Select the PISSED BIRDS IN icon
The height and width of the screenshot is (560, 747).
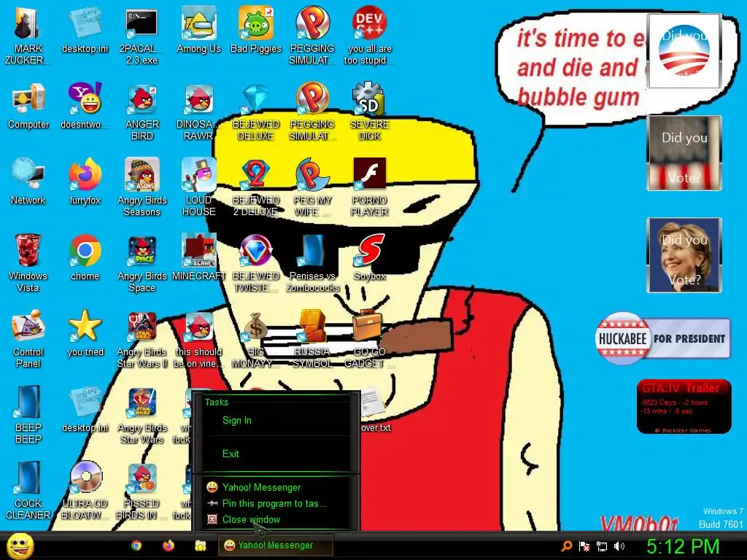[x=142, y=490]
